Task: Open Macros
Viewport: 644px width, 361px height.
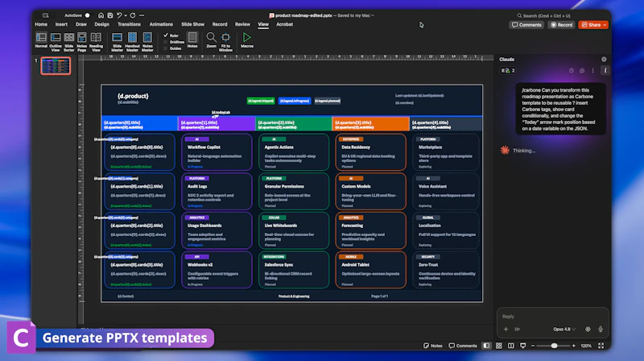Action: [x=247, y=39]
